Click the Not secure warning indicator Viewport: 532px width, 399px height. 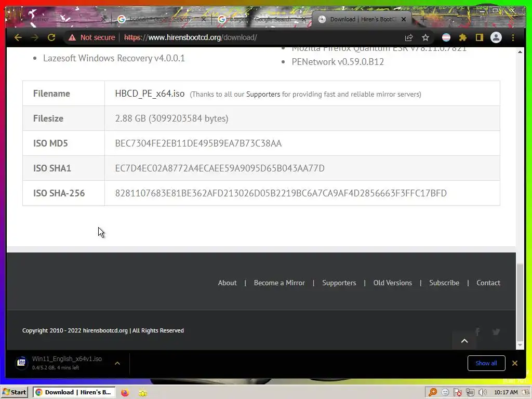pos(91,37)
